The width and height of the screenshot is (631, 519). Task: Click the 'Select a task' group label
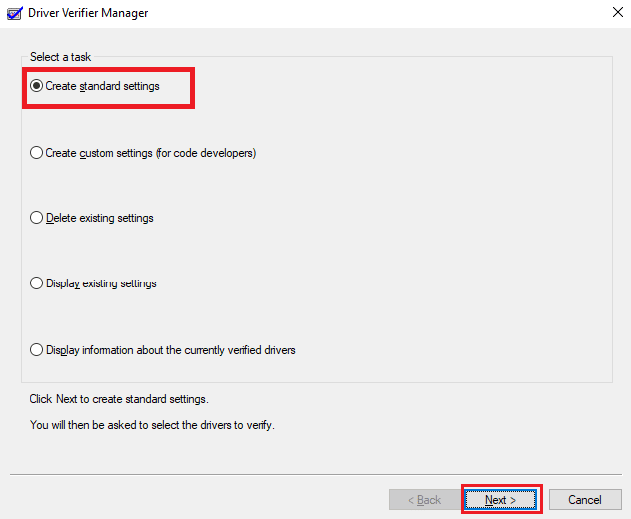[60, 57]
